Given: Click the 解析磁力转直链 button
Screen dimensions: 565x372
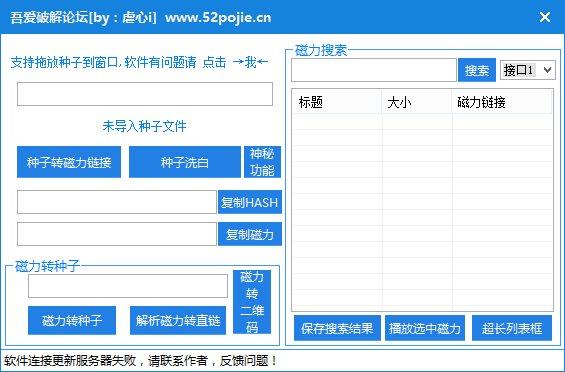Looking at the screenshot, I should tap(178, 320).
